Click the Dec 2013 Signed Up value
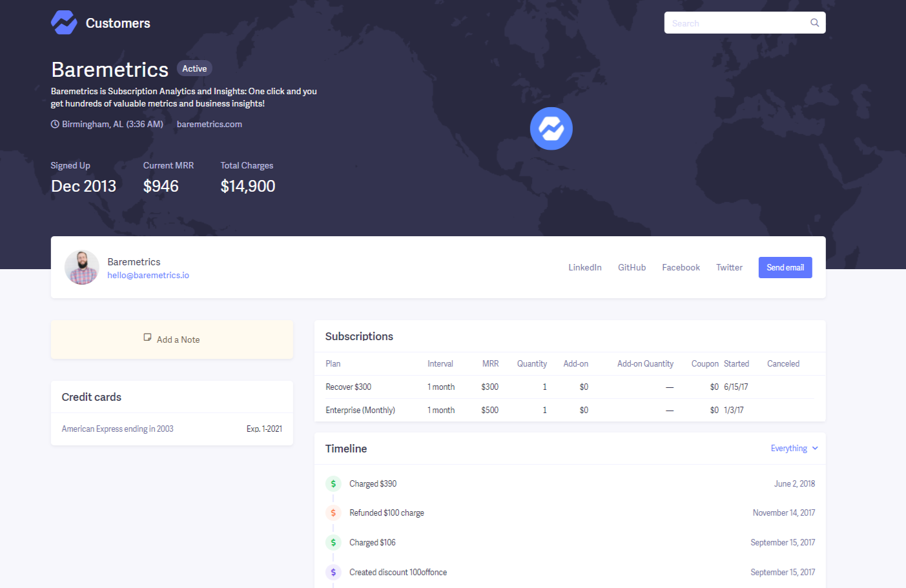This screenshot has width=906, height=588. tap(83, 186)
